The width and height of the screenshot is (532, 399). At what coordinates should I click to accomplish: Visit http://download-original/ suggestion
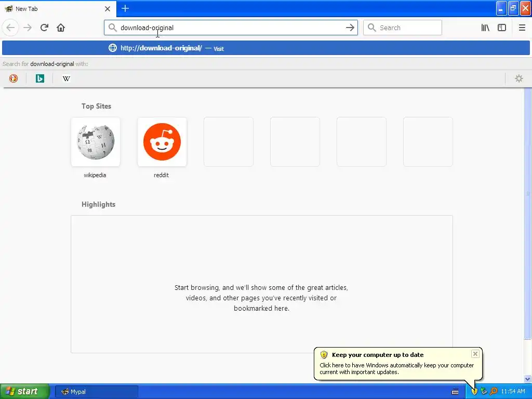266,48
